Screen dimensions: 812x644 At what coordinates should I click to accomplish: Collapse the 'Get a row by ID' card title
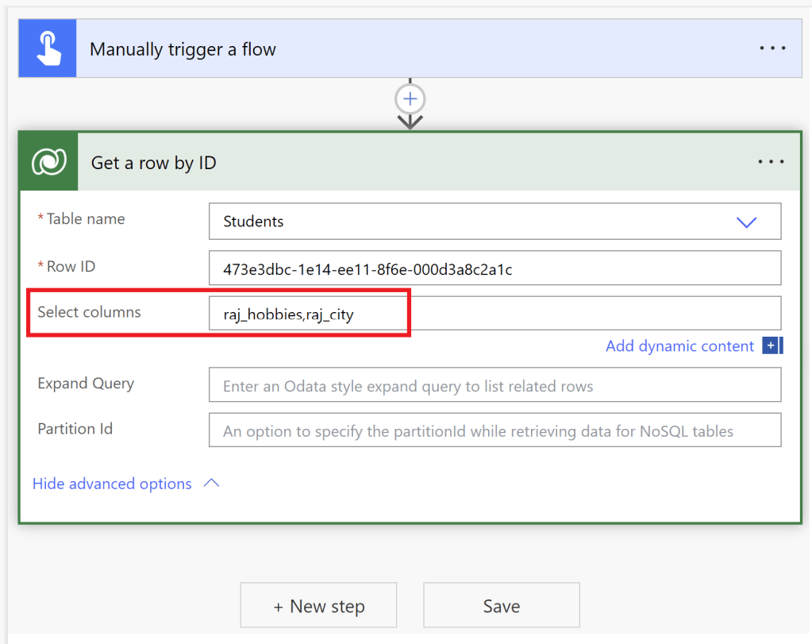[154, 163]
